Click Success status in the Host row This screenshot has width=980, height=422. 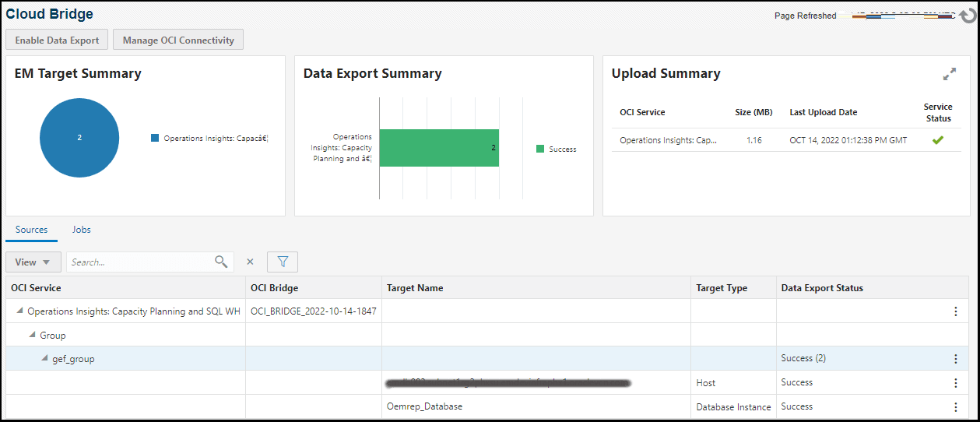click(x=796, y=382)
